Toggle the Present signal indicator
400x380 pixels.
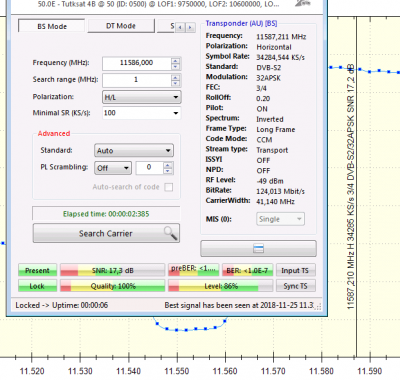pyautogui.click(x=37, y=270)
